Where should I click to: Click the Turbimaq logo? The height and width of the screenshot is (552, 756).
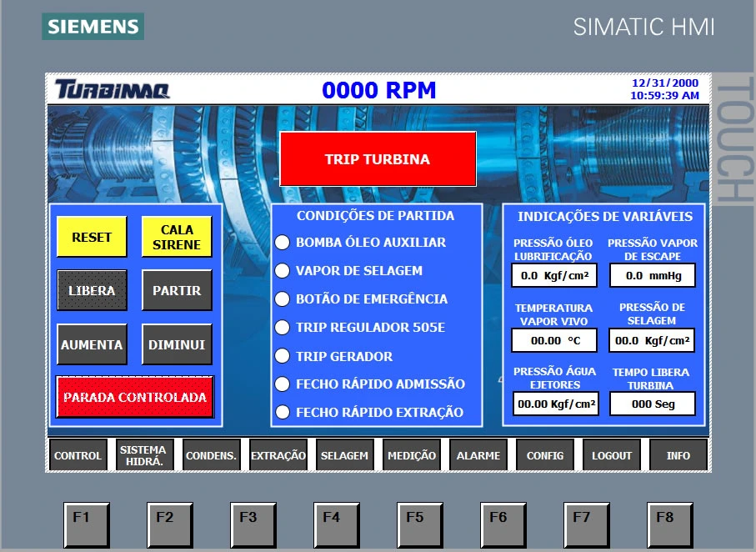click(x=112, y=89)
